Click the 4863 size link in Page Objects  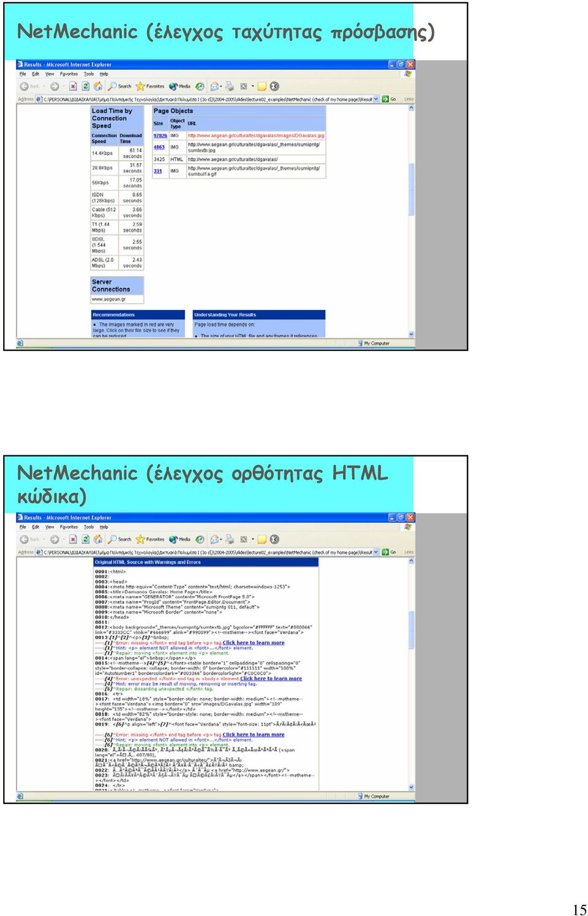pyautogui.click(x=159, y=147)
